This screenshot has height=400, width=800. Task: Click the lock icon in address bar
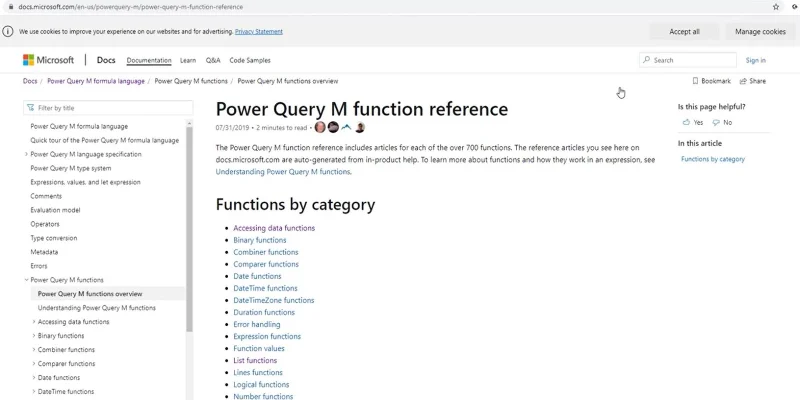point(11,7)
